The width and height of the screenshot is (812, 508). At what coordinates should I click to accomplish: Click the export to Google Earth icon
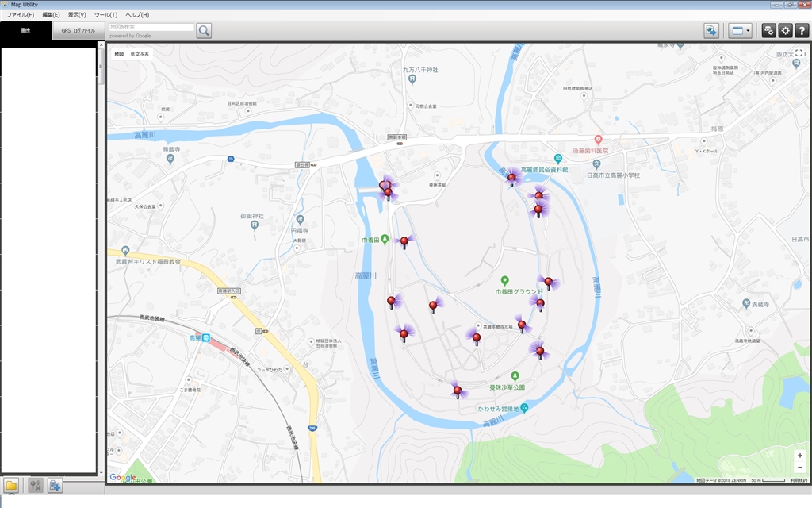(x=711, y=31)
